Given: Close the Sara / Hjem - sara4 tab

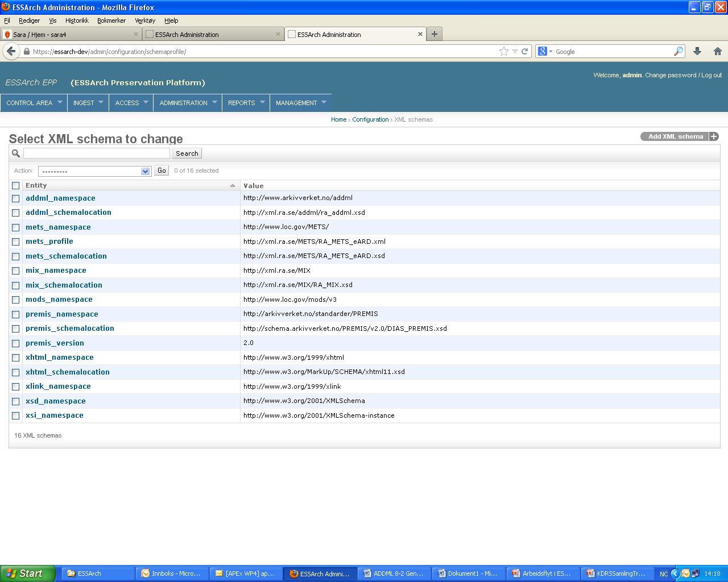Looking at the screenshot, I should [136, 34].
